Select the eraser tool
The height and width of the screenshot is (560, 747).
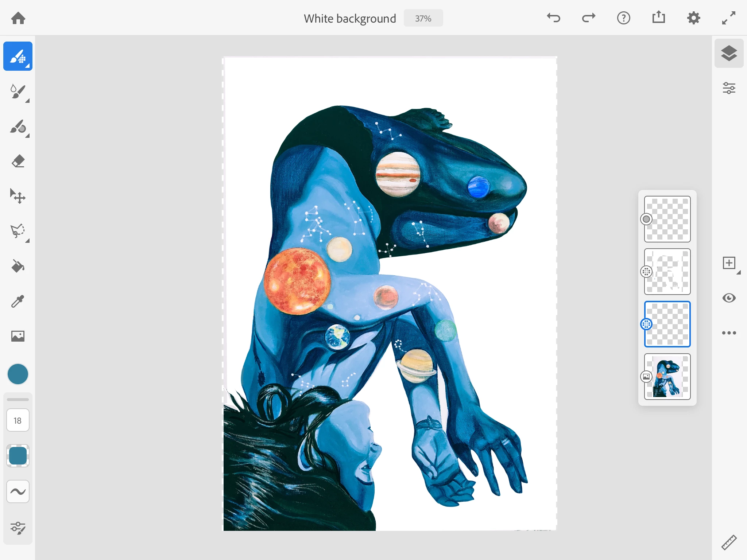[18, 162]
